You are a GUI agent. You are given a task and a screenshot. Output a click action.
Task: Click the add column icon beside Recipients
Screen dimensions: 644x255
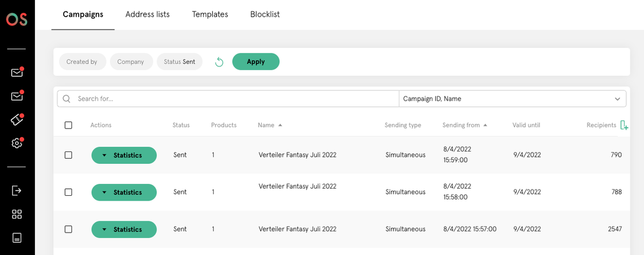coord(624,125)
